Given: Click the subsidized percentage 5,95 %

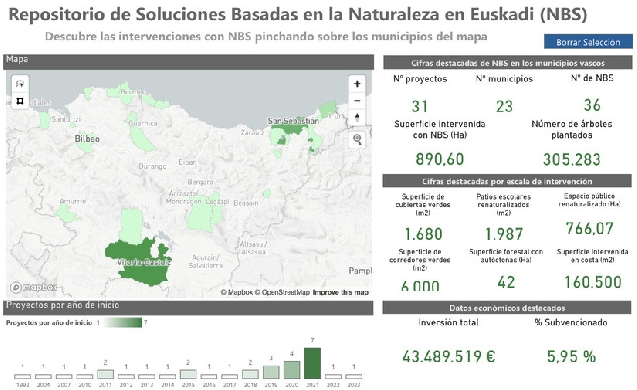Looking at the screenshot, I should tap(571, 357).
